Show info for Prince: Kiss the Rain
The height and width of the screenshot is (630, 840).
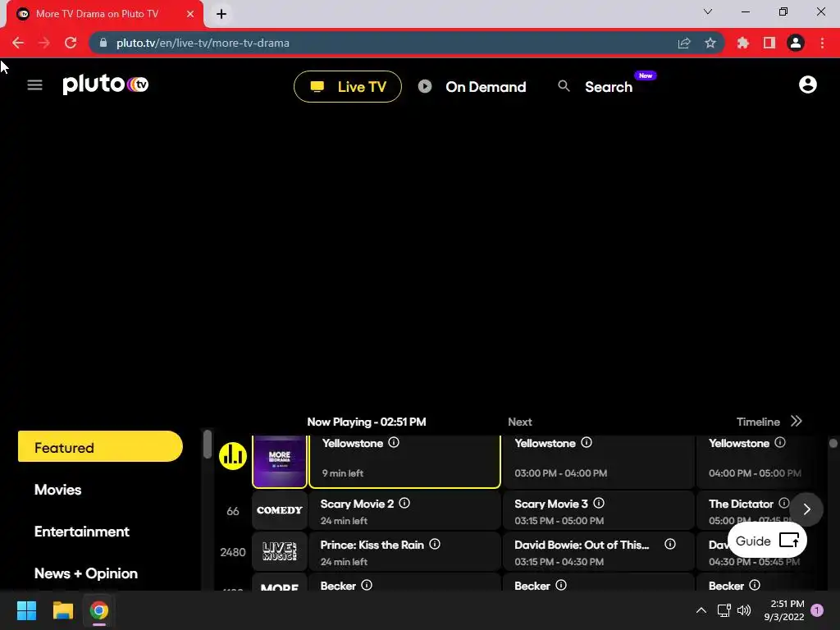click(x=435, y=545)
